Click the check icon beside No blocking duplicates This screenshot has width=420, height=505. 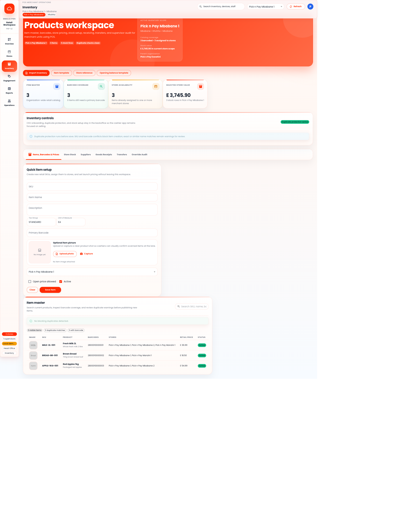(31, 321)
